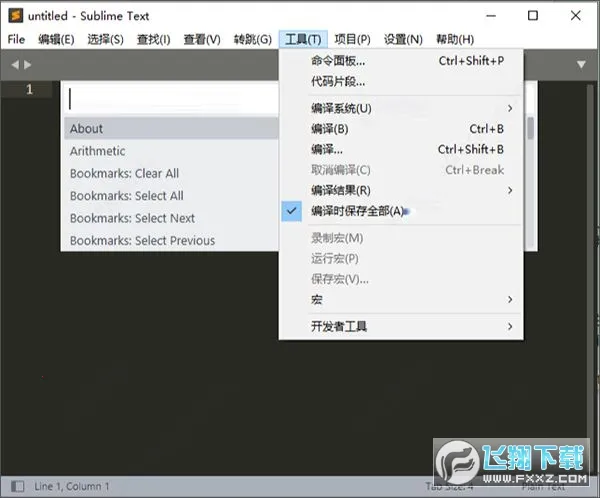The width and height of the screenshot is (600, 498).
Task: Click line number 1 in gutter
Action: [29, 90]
